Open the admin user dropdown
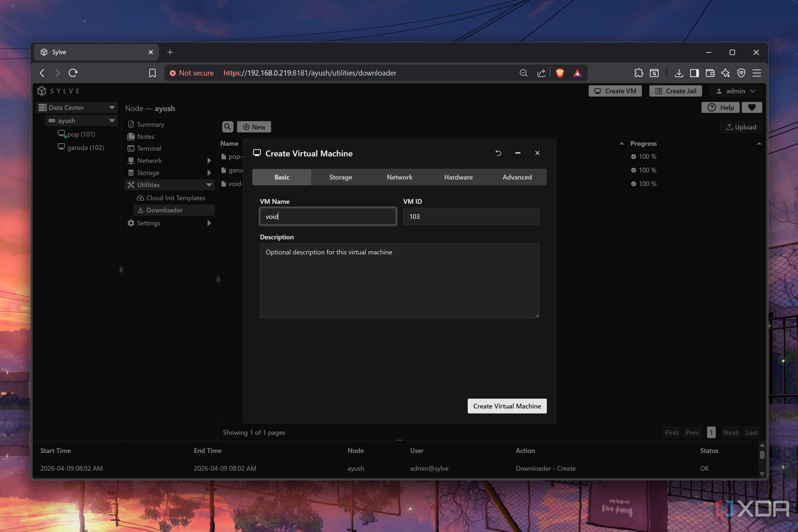This screenshot has height=532, width=798. pyautogui.click(x=735, y=91)
